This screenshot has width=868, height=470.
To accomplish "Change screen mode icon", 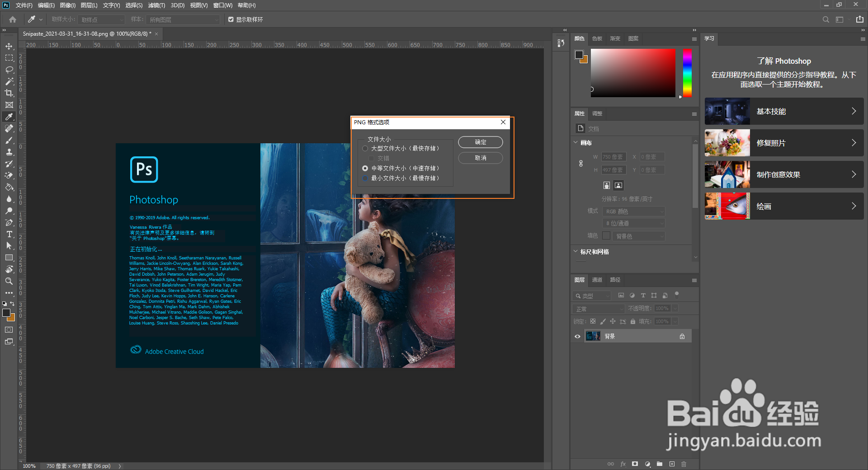I will pyautogui.click(x=9, y=342).
